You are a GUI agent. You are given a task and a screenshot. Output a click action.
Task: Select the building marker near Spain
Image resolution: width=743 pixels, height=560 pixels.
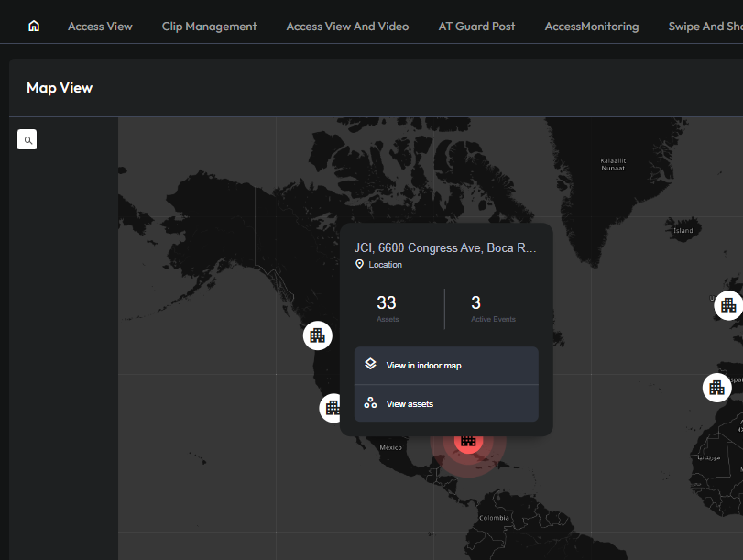click(716, 388)
